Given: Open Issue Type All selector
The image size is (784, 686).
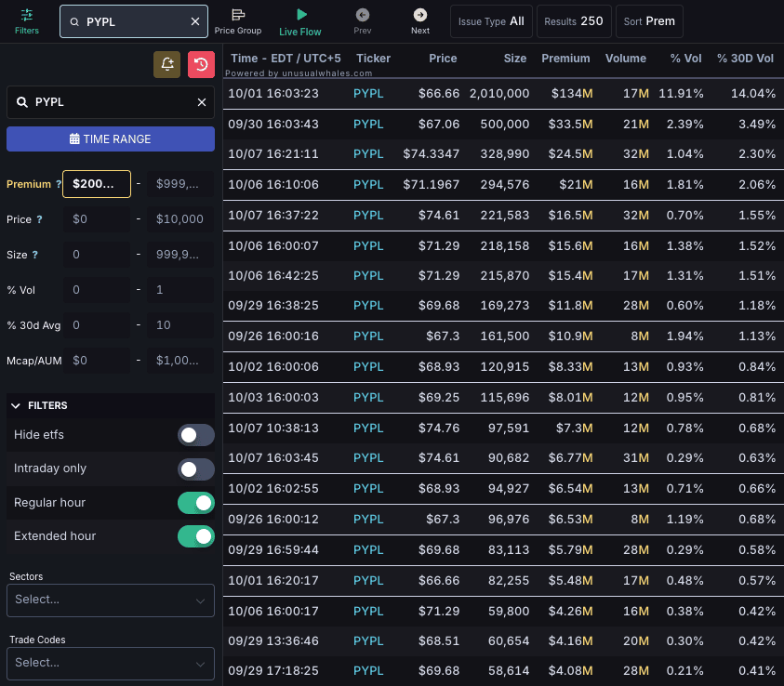Looking at the screenshot, I should click(491, 21).
